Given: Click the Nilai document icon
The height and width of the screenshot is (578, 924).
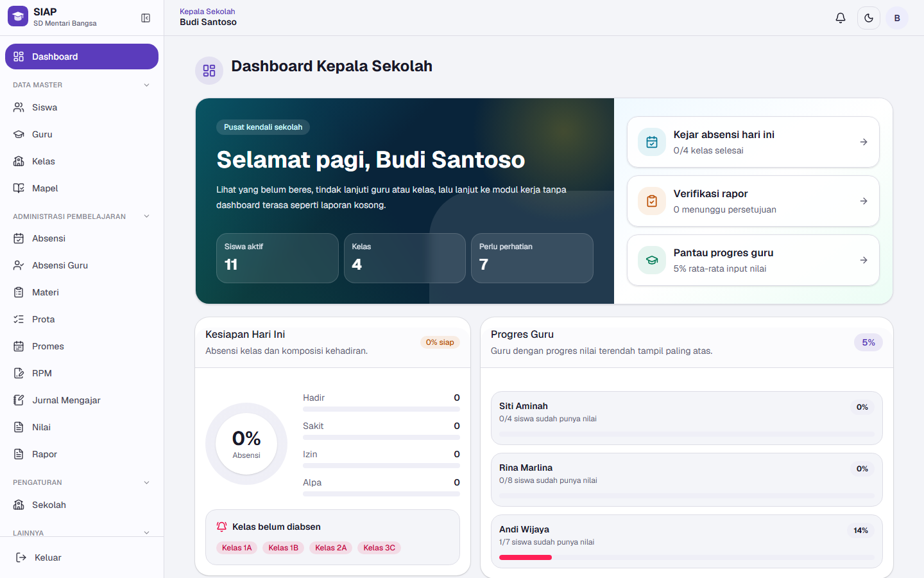Looking at the screenshot, I should 19,427.
